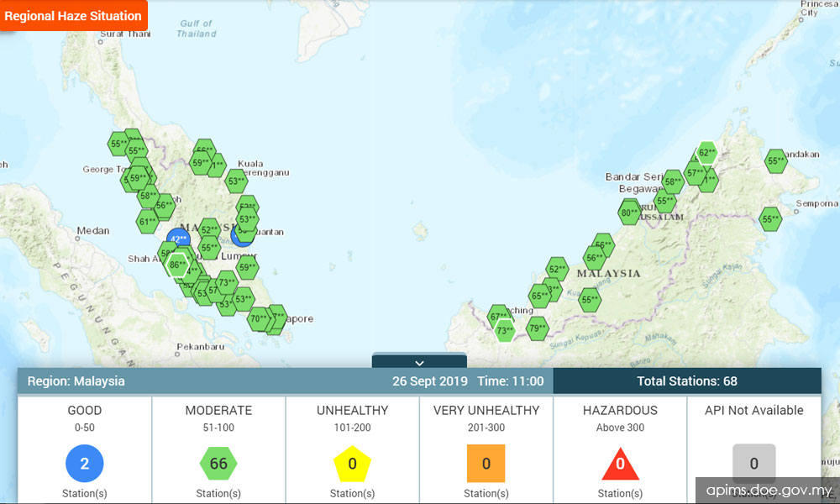Click the 55** marker near Sandakan
The width and height of the screenshot is (840, 504).
[775, 160]
